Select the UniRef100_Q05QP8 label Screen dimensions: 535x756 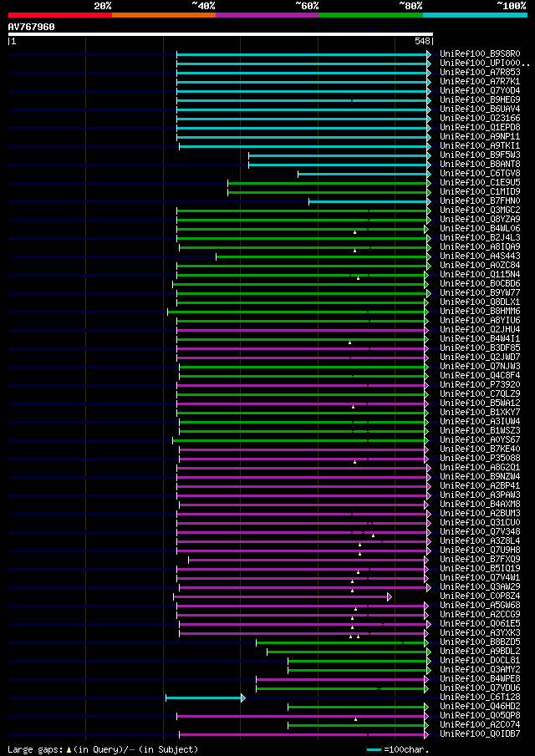pyautogui.click(x=480, y=717)
